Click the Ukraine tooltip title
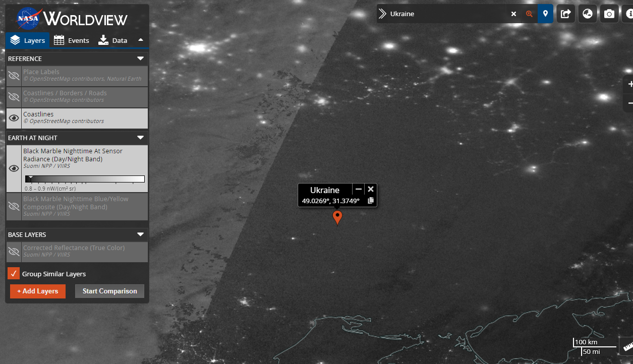Screen dimensions: 633x364 pyautogui.click(x=325, y=190)
